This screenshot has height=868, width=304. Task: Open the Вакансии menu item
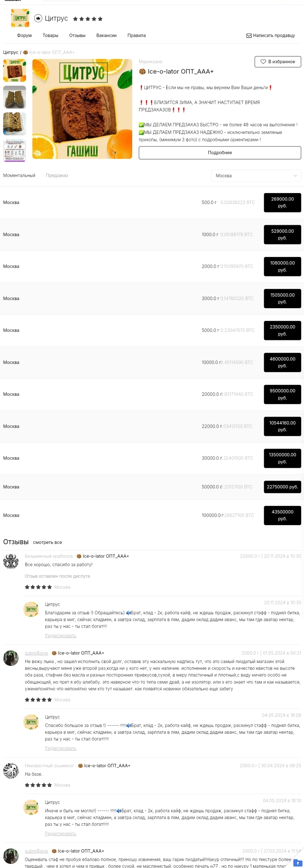click(106, 35)
